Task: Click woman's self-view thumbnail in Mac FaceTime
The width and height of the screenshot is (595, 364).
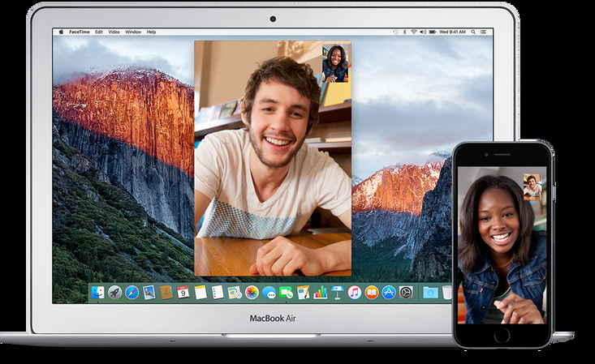Action: (335, 63)
